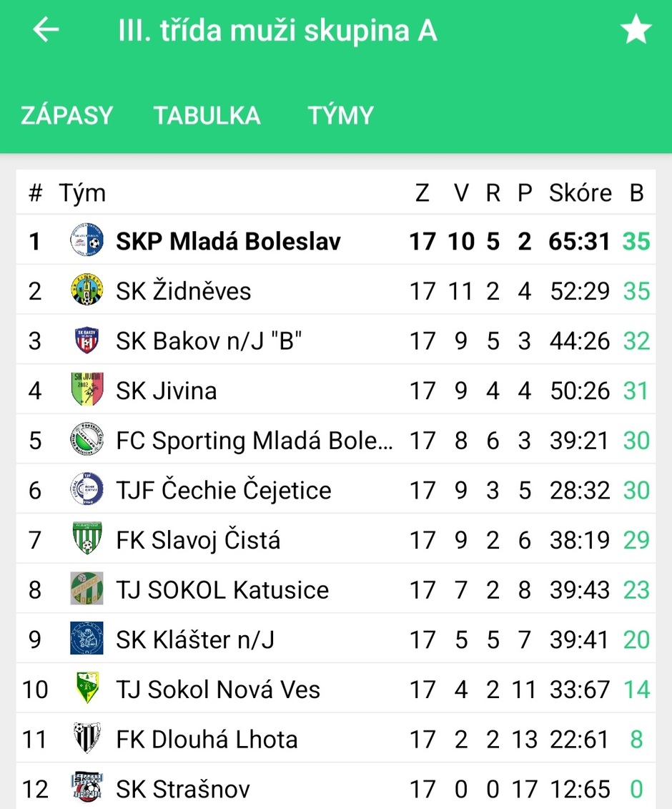Open the TABULKA tab
The image size is (672, 809).
tap(207, 115)
